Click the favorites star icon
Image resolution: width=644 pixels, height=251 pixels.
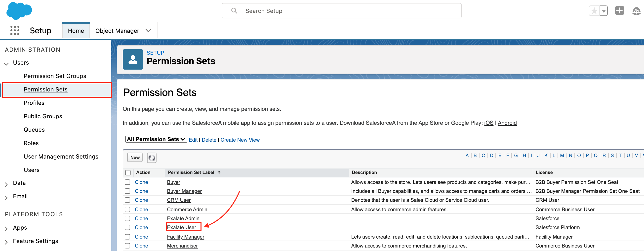(x=594, y=11)
